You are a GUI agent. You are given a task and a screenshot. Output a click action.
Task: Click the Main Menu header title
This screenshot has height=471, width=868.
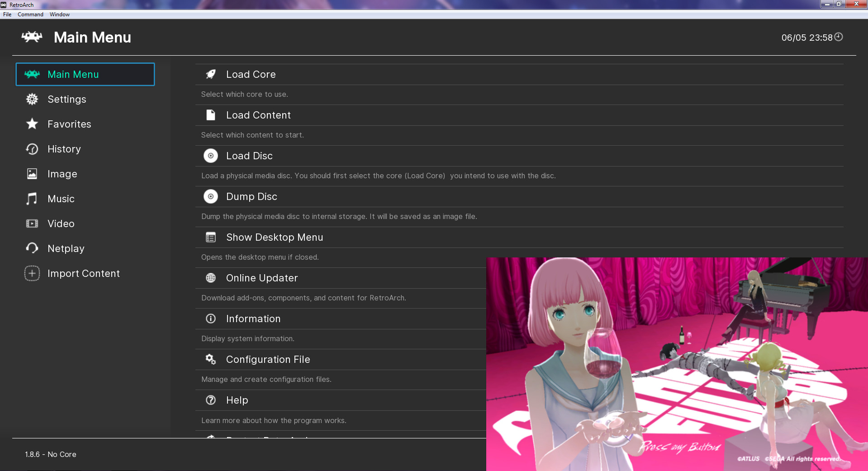tap(92, 37)
